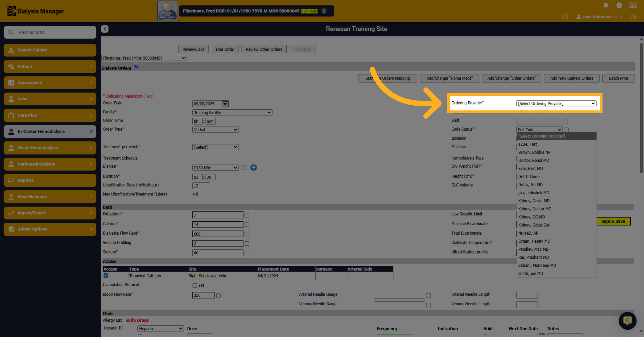644x337 pixels.
Task: Open the mail envelope icon
Action: tap(565, 17)
